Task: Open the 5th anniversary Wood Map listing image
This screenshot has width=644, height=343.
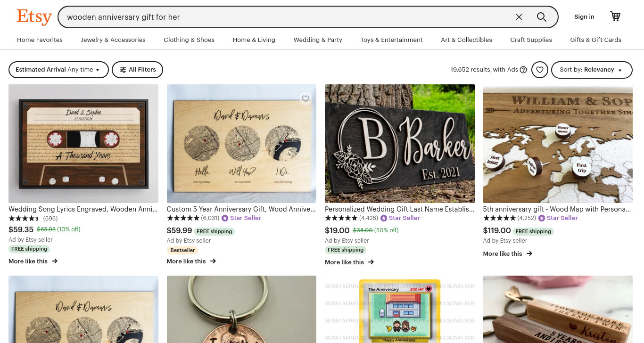Action: 558,144
